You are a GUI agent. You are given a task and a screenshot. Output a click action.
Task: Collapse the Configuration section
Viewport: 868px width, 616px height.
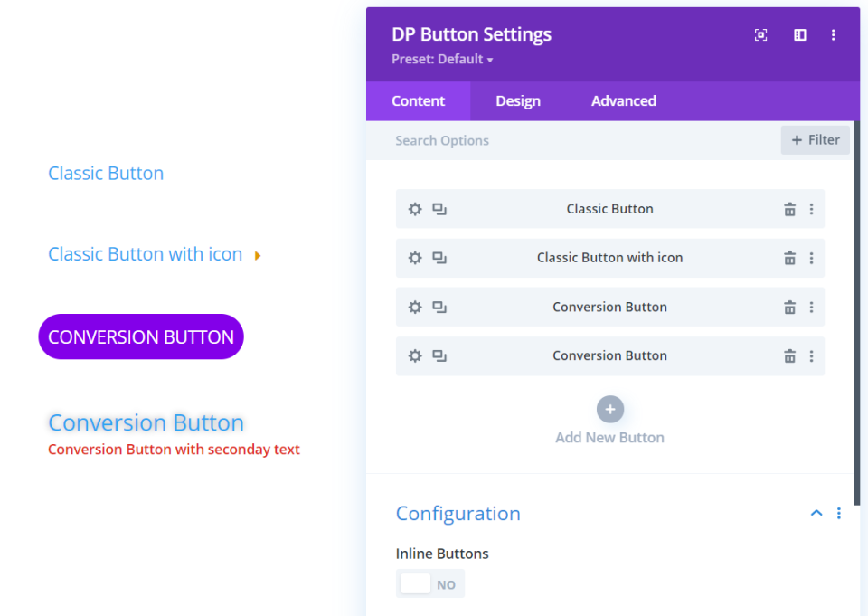[816, 514]
